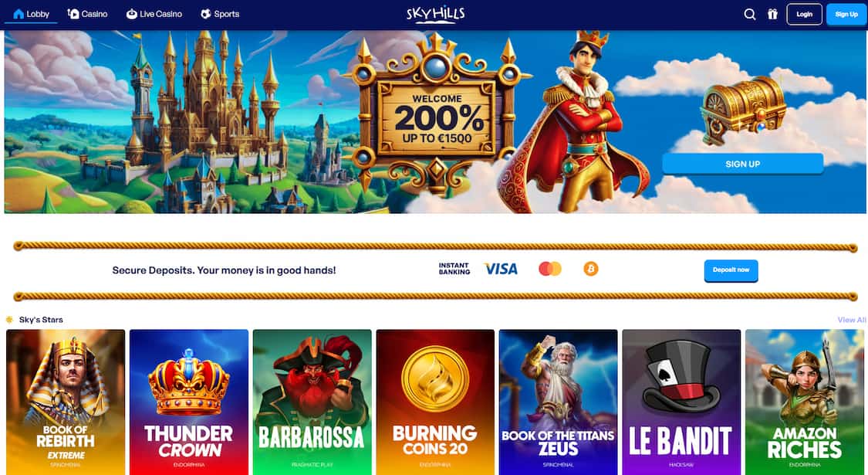Open the search magnifier icon
The height and width of the screenshot is (475, 868).
pyautogui.click(x=749, y=15)
